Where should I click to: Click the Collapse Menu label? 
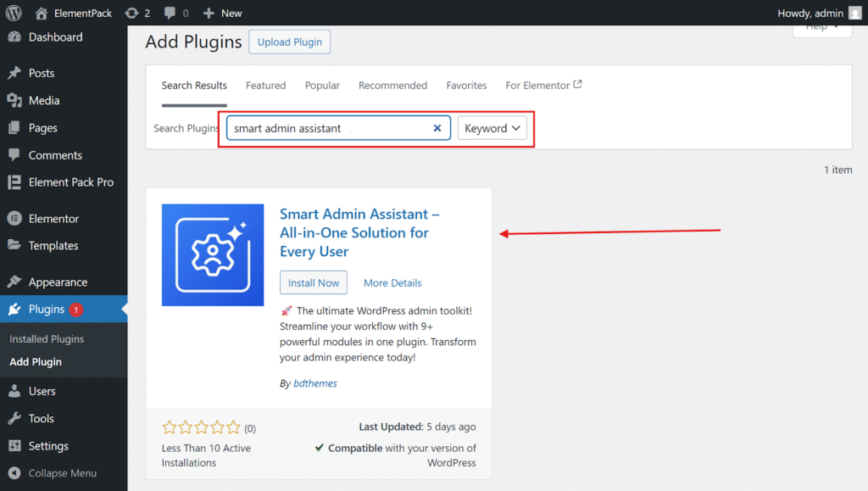pyautogui.click(x=63, y=472)
